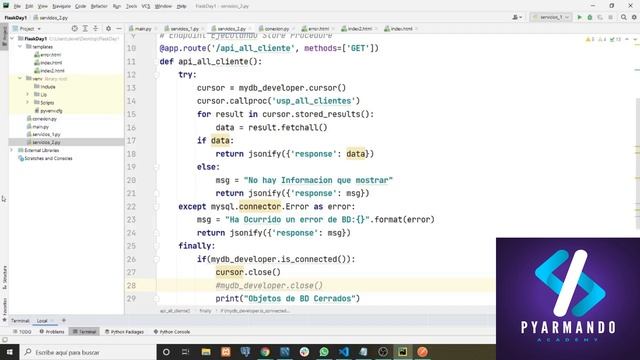Image resolution: width=640 pixels, height=360 pixels.
Task: Click the Run with Coverage icon
Action: 600,17
